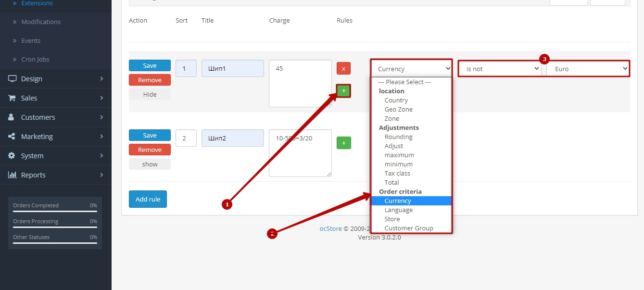
Task: Click the Sales shopping cart icon
Action: tap(12, 98)
